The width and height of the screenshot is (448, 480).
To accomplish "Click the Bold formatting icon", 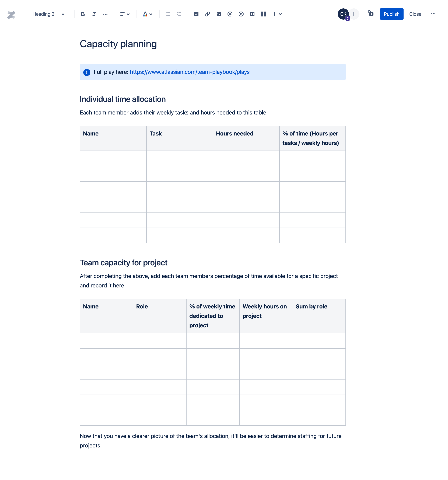I will (x=83, y=14).
